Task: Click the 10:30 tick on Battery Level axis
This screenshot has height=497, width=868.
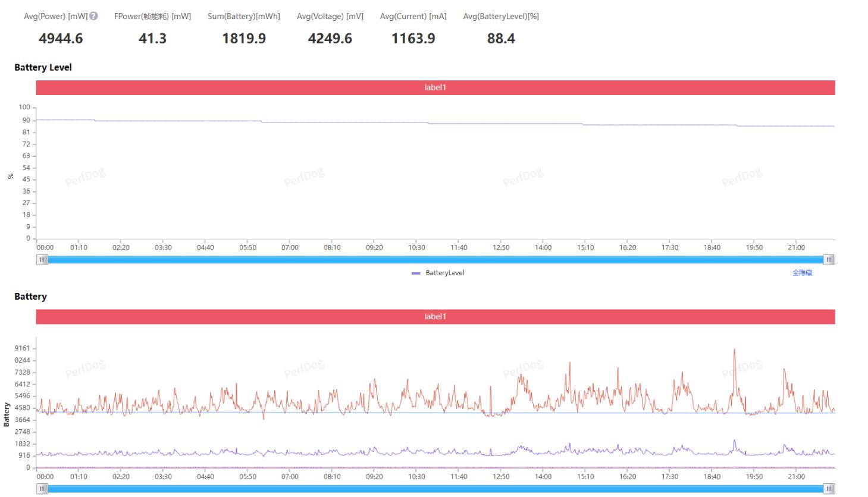Action: click(416, 247)
